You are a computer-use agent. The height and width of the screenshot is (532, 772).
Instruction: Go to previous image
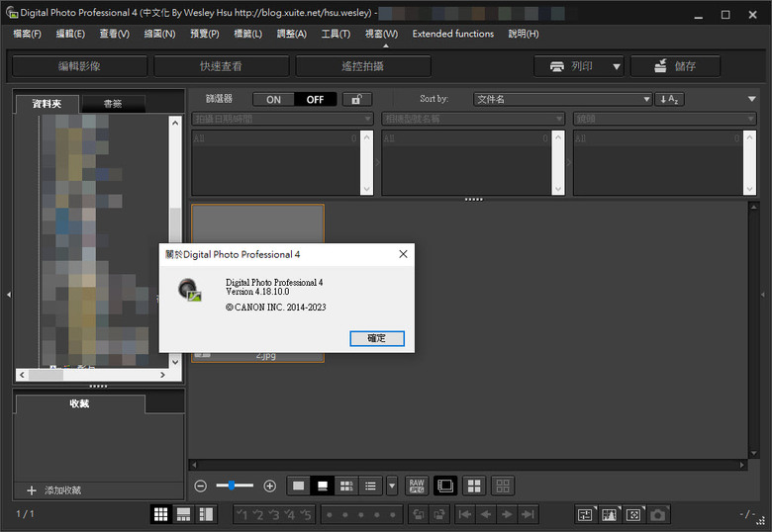click(486, 515)
